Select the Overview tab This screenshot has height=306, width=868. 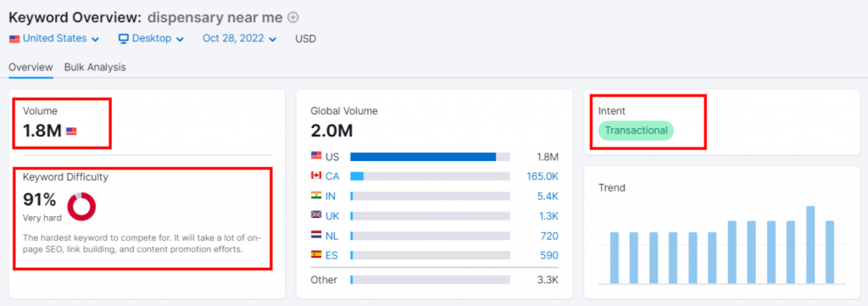coord(31,67)
